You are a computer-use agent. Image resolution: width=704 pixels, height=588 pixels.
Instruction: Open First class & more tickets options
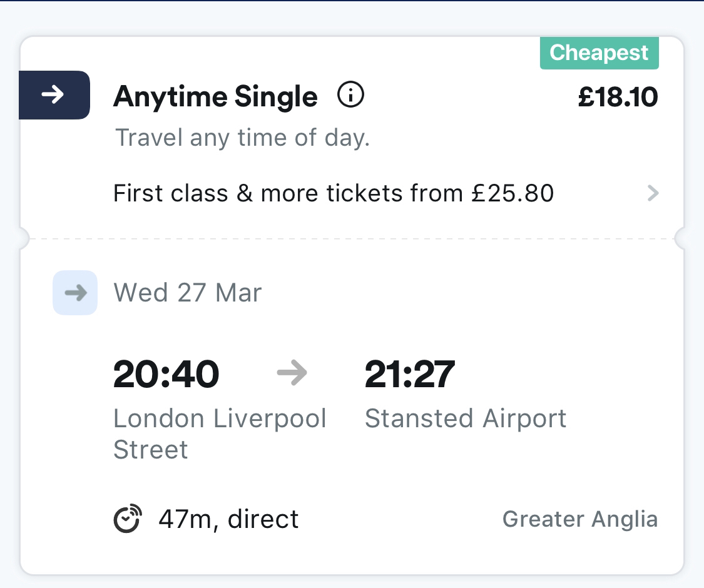pyautogui.click(x=333, y=193)
